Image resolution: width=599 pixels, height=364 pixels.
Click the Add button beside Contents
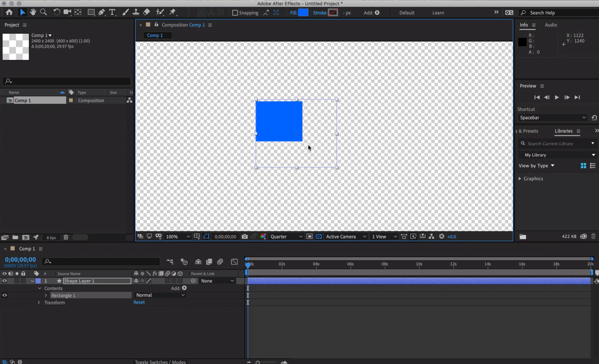(x=184, y=288)
